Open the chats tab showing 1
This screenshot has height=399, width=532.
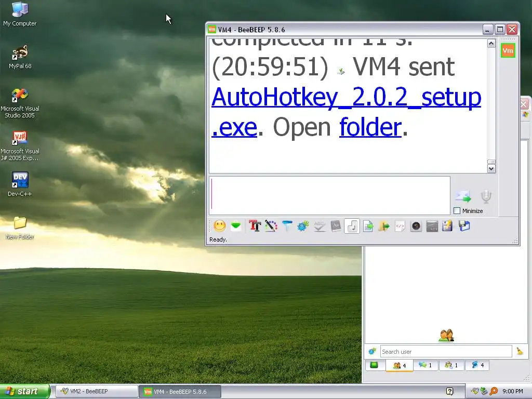[x=425, y=365]
